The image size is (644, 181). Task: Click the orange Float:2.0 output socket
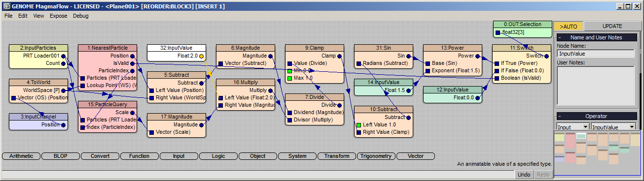(x=201, y=56)
